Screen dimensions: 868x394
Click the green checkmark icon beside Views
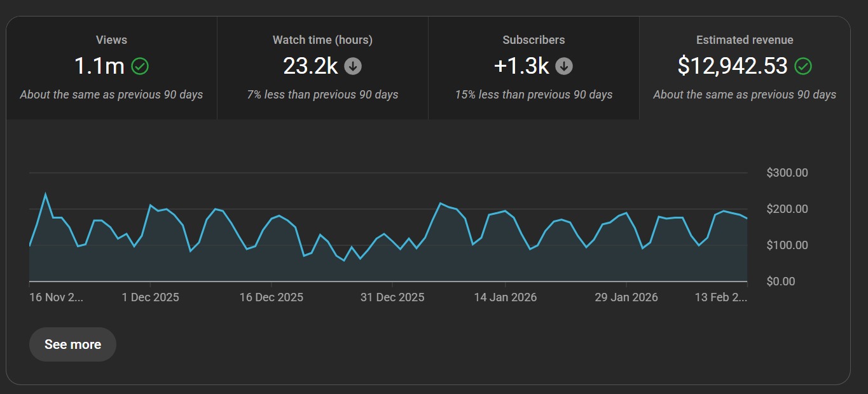click(x=140, y=66)
